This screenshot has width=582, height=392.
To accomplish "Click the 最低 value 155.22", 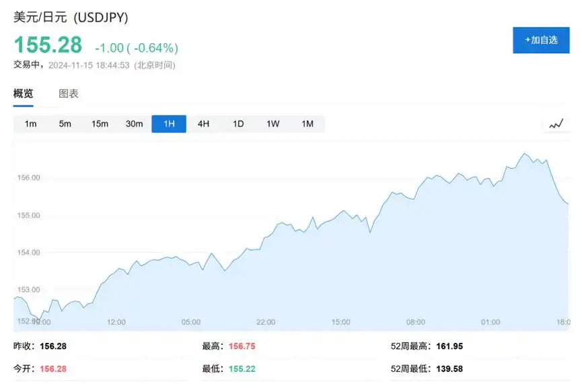I will click(242, 369).
